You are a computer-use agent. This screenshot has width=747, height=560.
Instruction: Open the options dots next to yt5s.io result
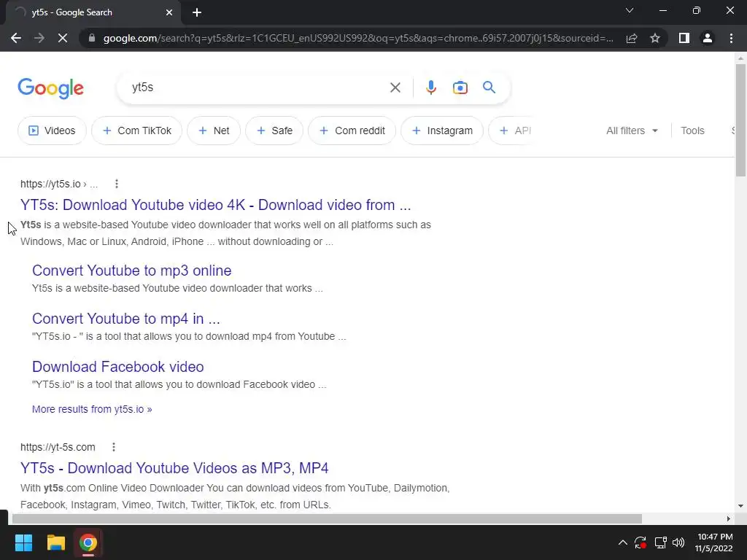117,184
